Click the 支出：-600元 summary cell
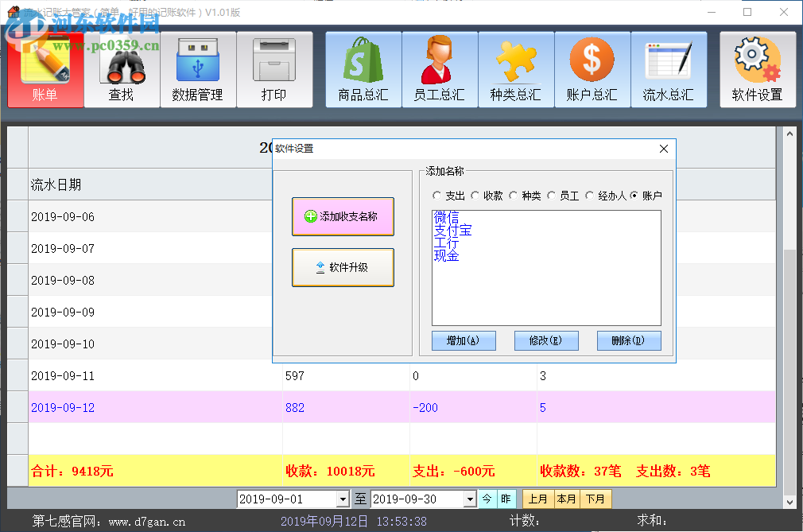The image size is (803, 532). click(473, 471)
